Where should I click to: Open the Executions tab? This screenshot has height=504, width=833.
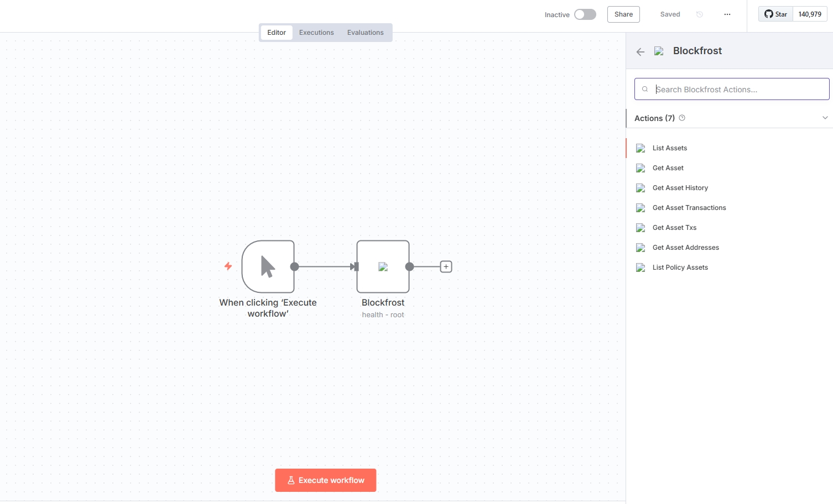(x=316, y=33)
